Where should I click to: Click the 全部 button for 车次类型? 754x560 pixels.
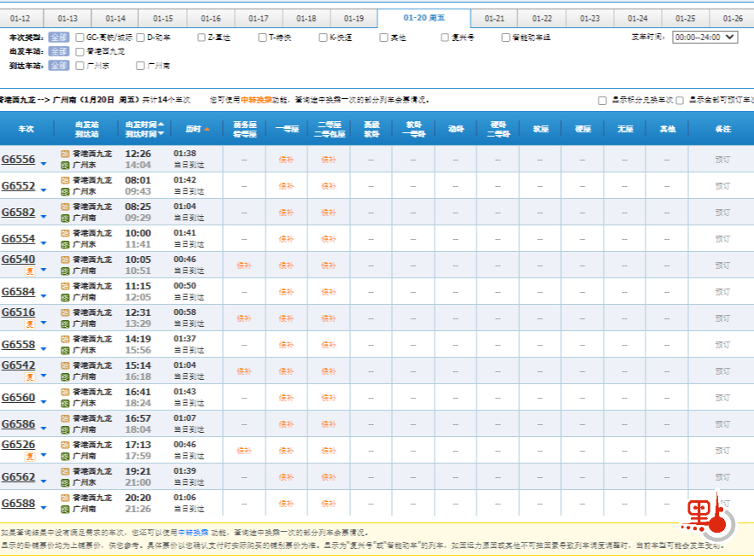(x=59, y=38)
